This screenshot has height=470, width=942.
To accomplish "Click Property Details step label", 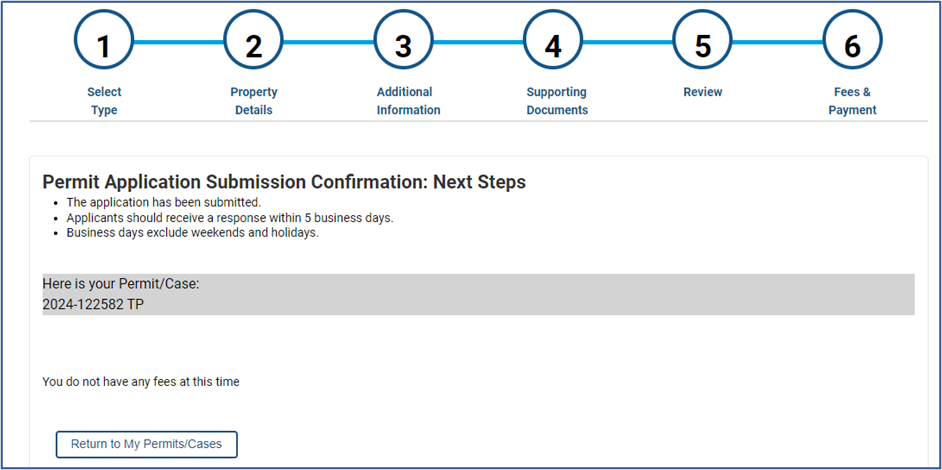I will (254, 101).
